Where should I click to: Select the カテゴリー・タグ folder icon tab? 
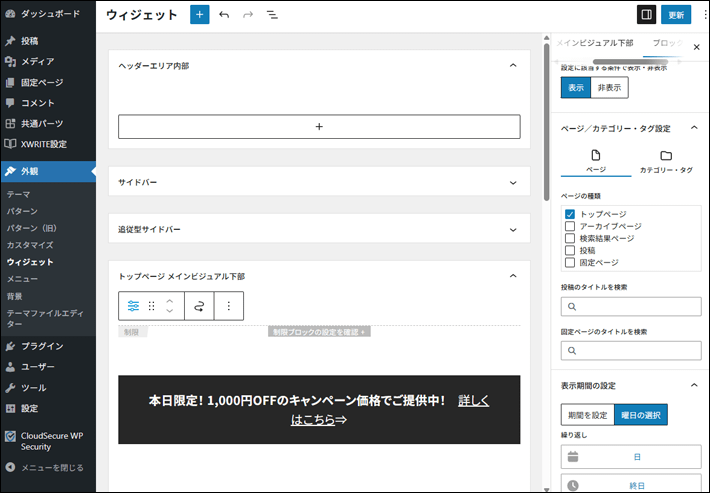tap(666, 161)
